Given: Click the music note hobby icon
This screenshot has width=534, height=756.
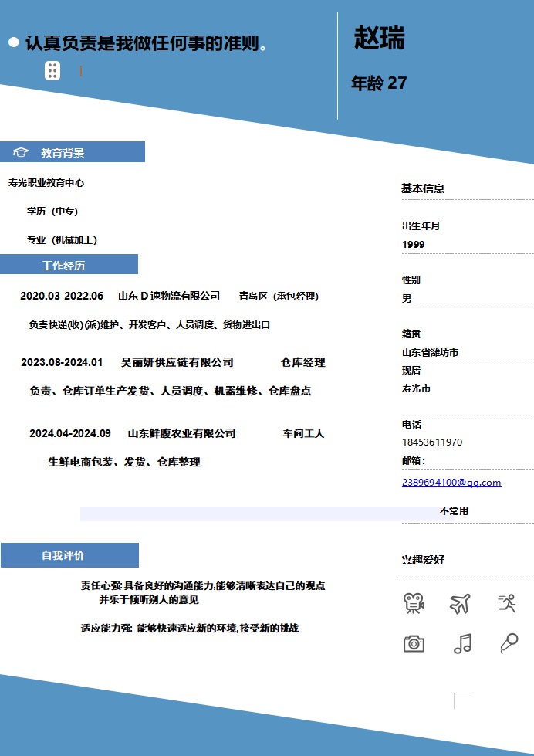Looking at the screenshot, I should click(462, 643).
